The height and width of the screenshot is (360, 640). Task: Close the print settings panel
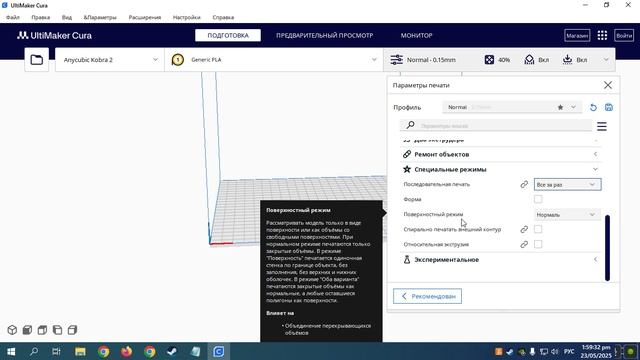tap(608, 85)
